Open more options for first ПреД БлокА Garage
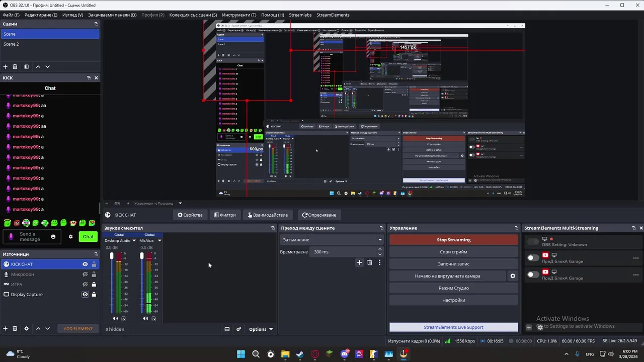This screenshot has width=644, height=362. tap(636, 258)
